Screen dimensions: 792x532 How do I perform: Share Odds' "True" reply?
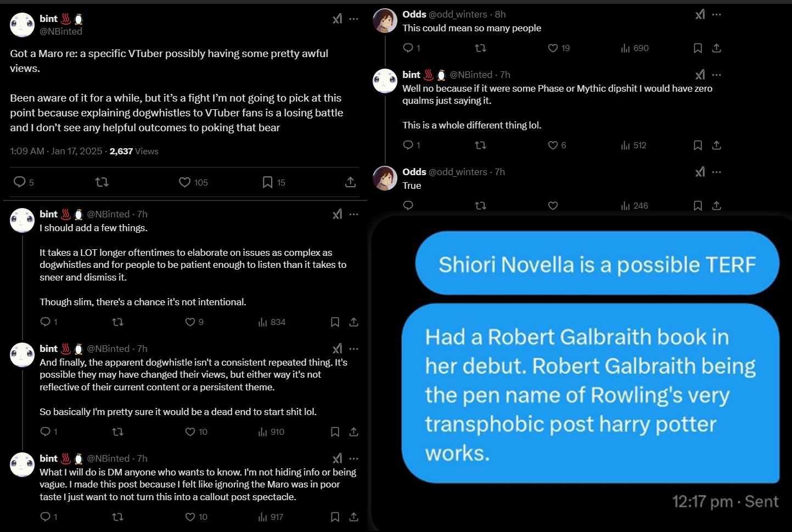pos(716,206)
